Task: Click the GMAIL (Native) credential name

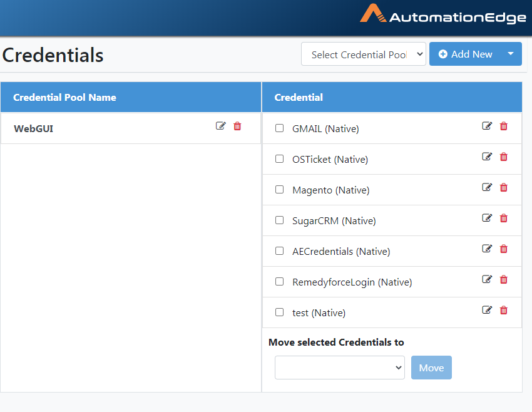Action: 325,129
